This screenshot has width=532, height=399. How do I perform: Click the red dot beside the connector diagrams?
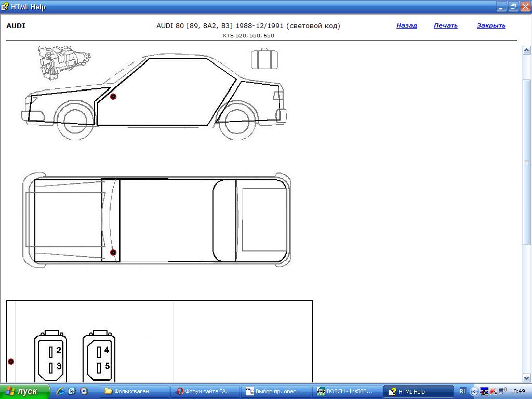[x=11, y=362]
